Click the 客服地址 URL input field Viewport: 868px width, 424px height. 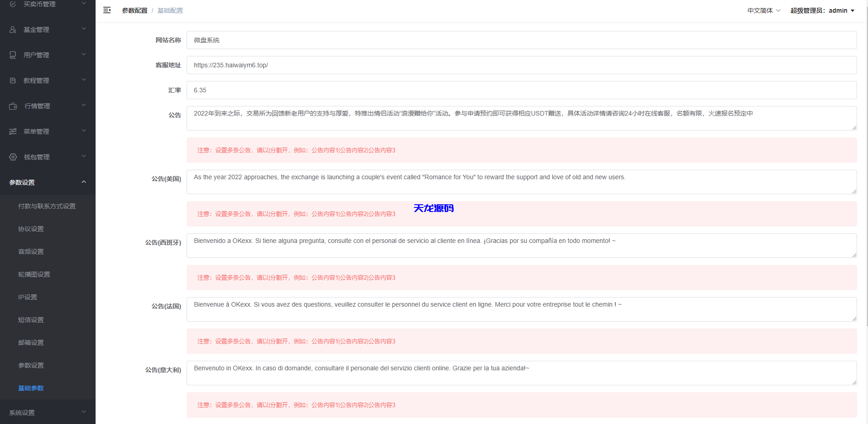pyautogui.click(x=522, y=65)
